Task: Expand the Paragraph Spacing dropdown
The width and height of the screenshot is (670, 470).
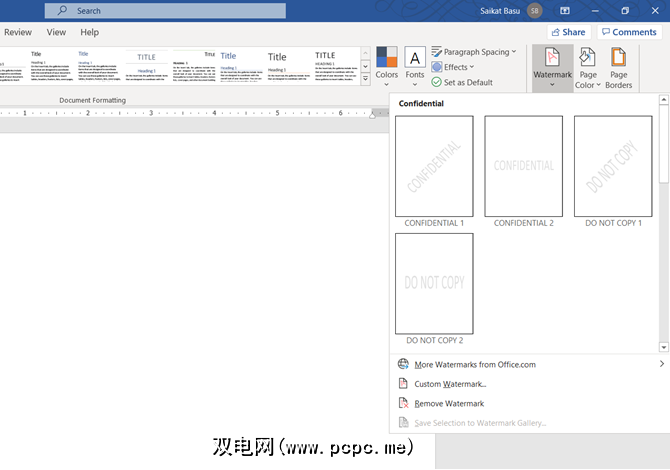Action: (474, 52)
